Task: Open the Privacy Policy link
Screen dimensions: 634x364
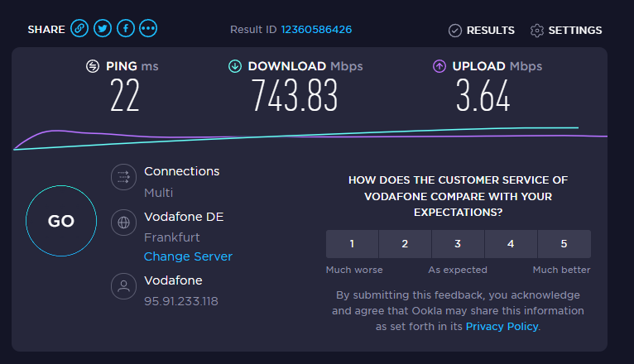Action: pos(502,327)
